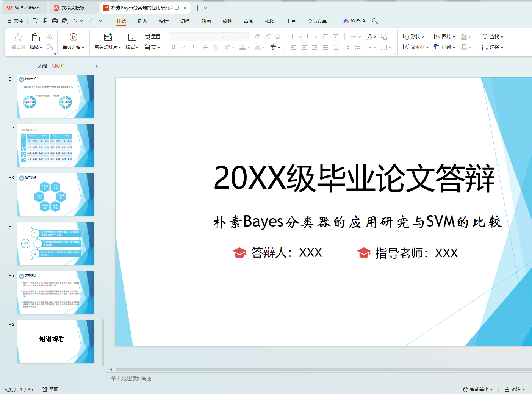Toggle strikethrough formatting
Image resolution: width=532 pixels, height=394 pixels.
pyautogui.click(x=205, y=47)
